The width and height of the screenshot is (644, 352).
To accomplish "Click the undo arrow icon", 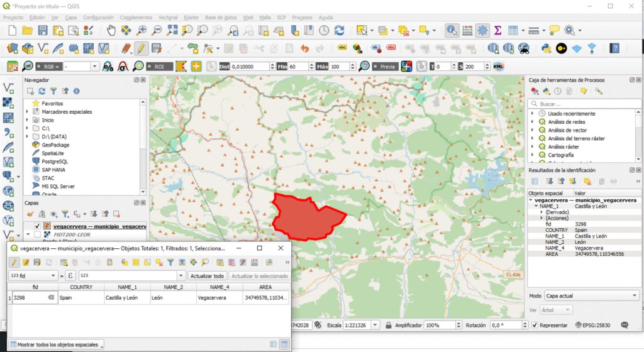I will point(304,48).
